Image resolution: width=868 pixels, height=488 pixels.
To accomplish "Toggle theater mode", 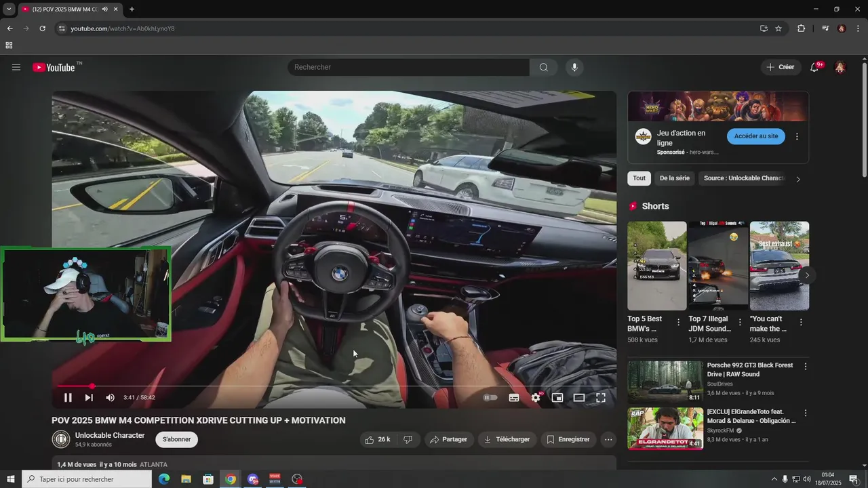I will (x=579, y=398).
